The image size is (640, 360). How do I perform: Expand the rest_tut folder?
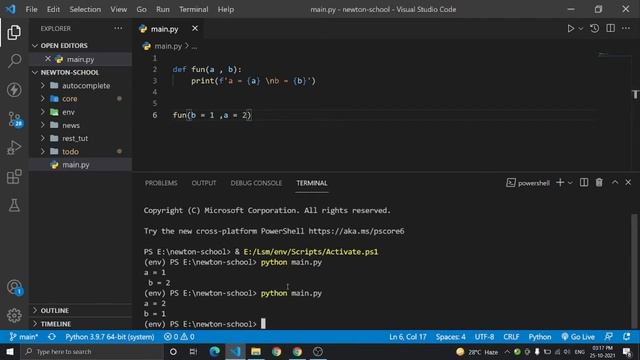(x=80, y=138)
